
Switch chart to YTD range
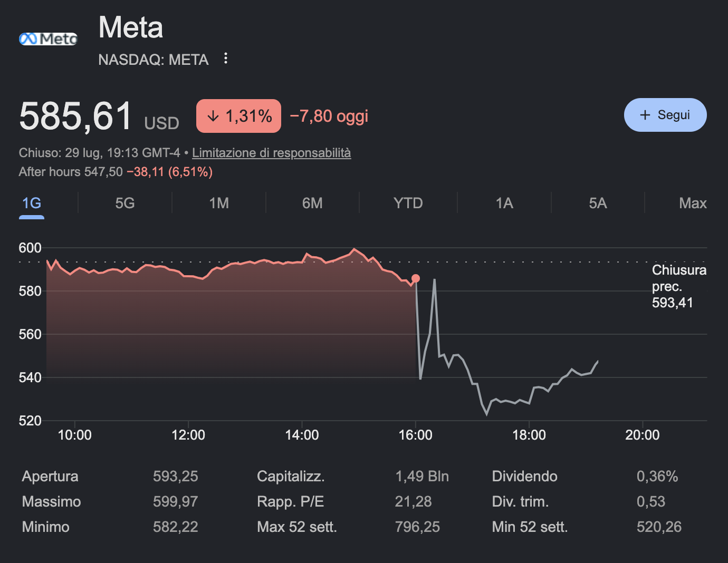(408, 203)
